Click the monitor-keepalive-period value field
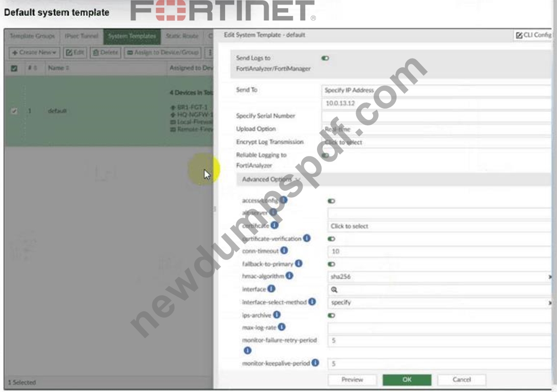The image size is (557, 392). [440, 363]
